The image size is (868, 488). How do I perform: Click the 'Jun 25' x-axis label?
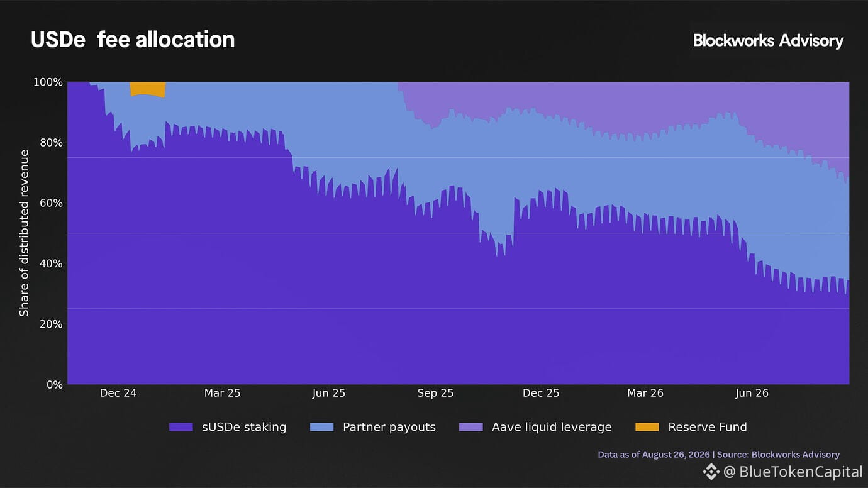tap(329, 393)
